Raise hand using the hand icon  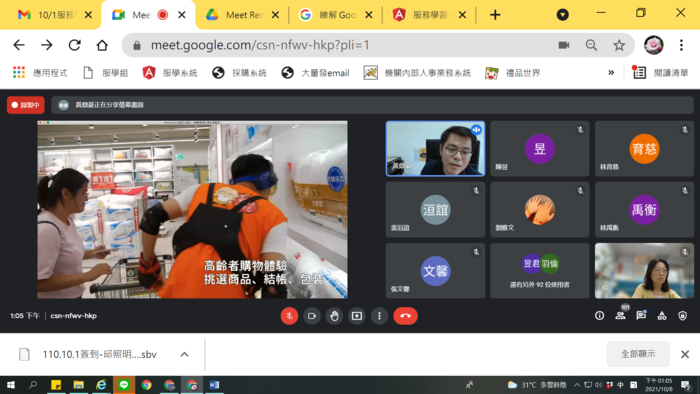click(334, 316)
